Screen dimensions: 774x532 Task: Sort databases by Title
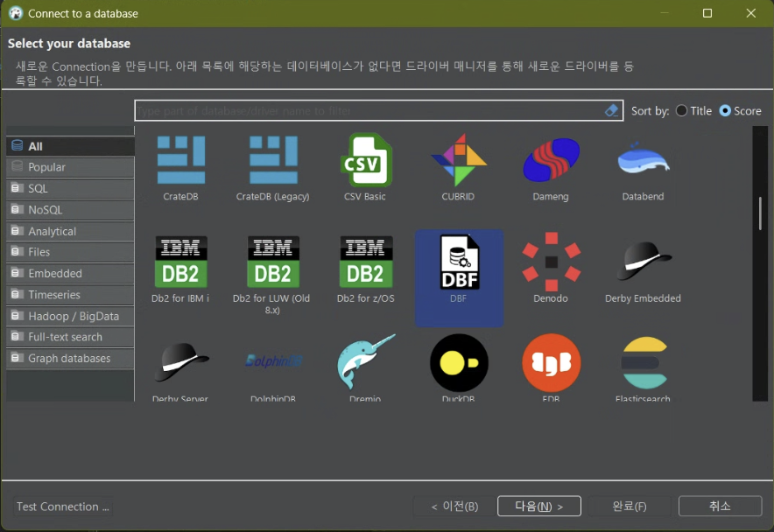(693, 110)
